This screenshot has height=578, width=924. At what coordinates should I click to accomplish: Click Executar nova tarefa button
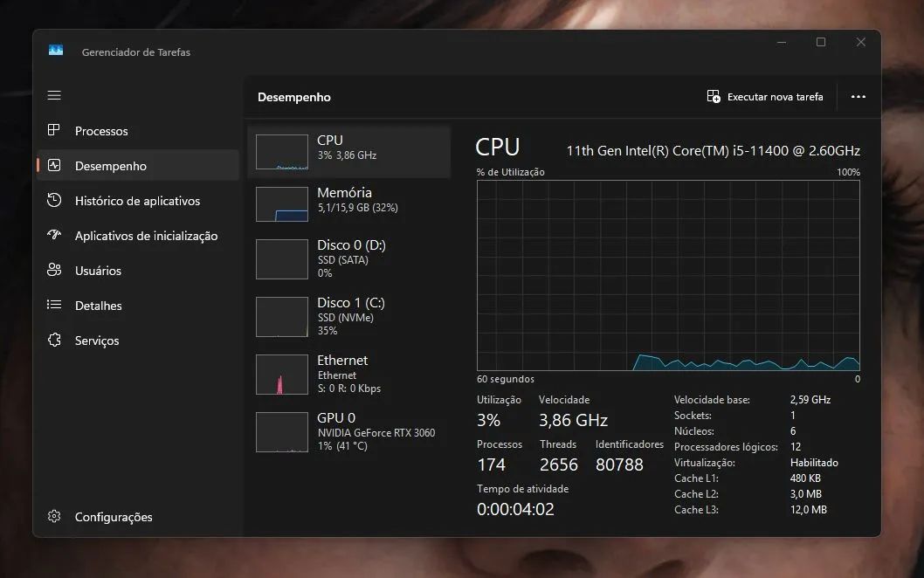pyautogui.click(x=765, y=97)
